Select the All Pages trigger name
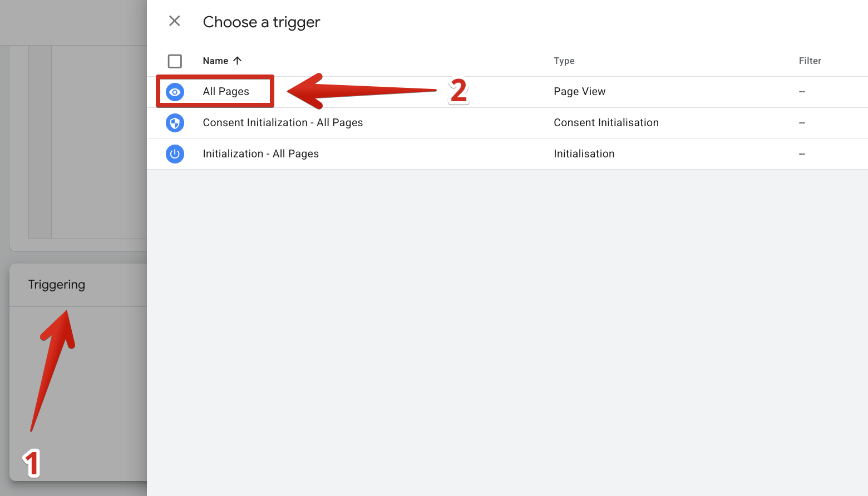Image resolution: width=868 pixels, height=496 pixels. [226, 92]
